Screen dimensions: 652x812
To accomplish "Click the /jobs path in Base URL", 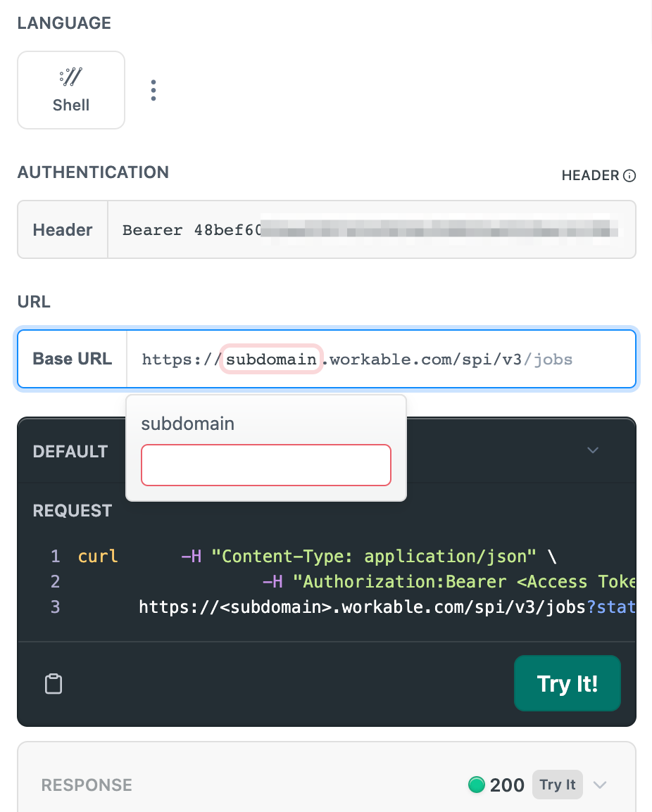I will click(548, 360).
